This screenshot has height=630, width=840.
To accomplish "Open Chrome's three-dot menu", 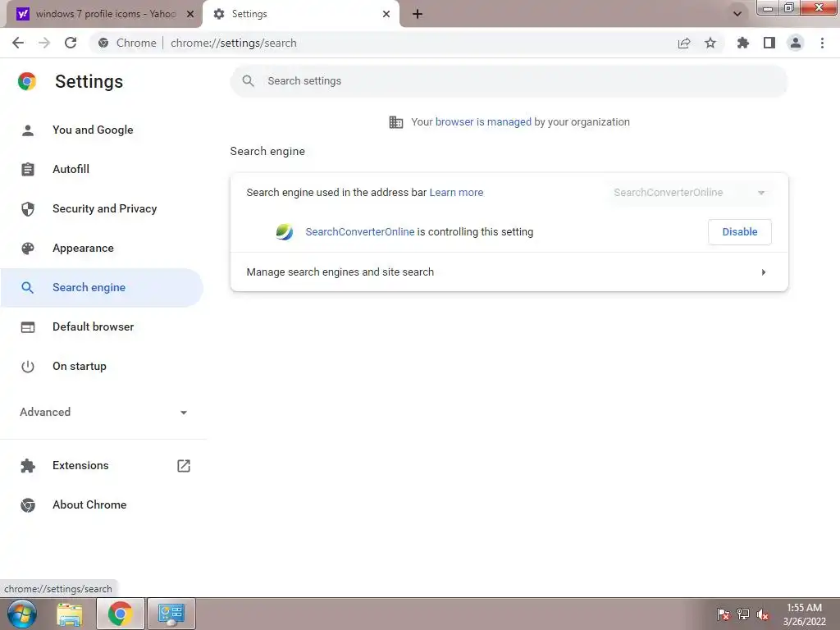I will pyautogui.click(x=822, y=43).
